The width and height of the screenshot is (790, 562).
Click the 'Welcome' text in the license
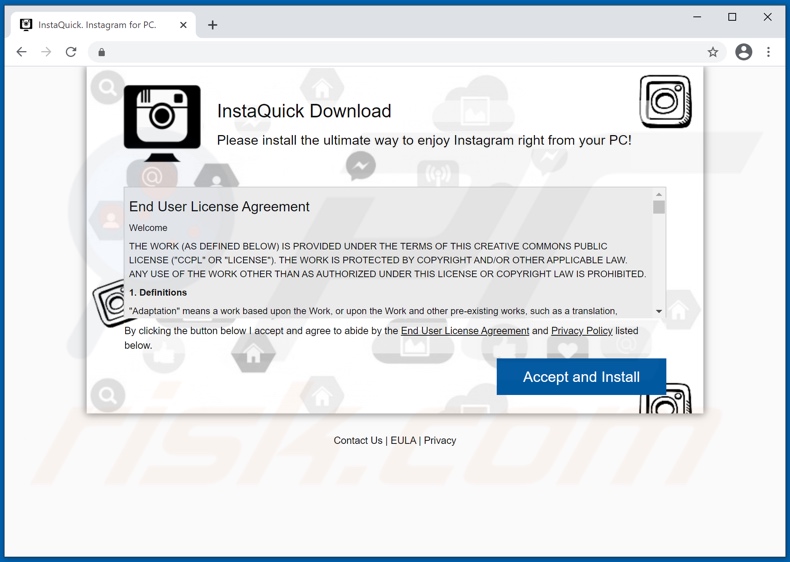[148, 228]
